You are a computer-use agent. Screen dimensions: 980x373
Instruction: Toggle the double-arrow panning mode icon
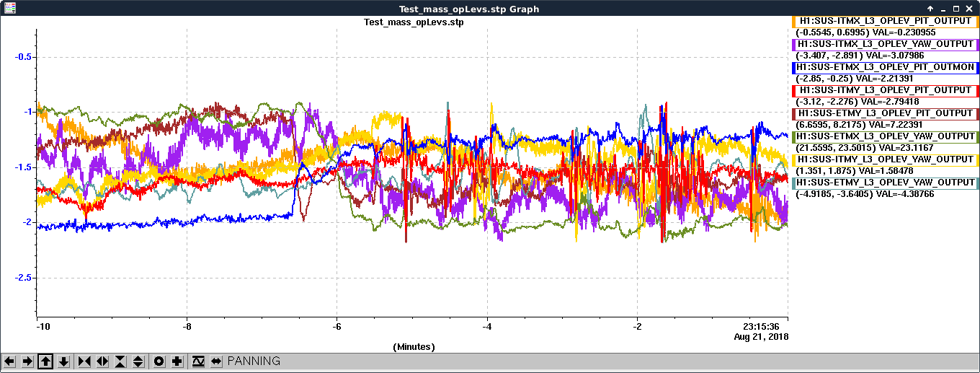pyautogui.click(x=216, y=361)
